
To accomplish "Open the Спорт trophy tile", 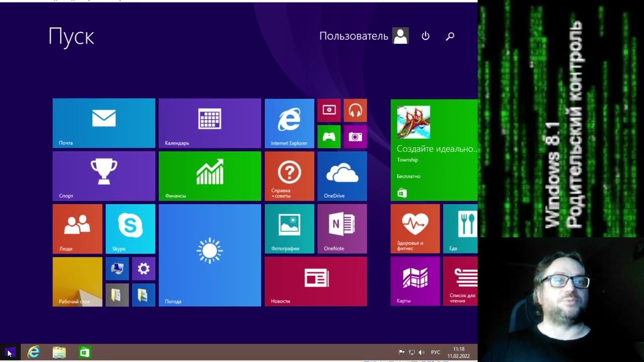I will click(104, 176).
